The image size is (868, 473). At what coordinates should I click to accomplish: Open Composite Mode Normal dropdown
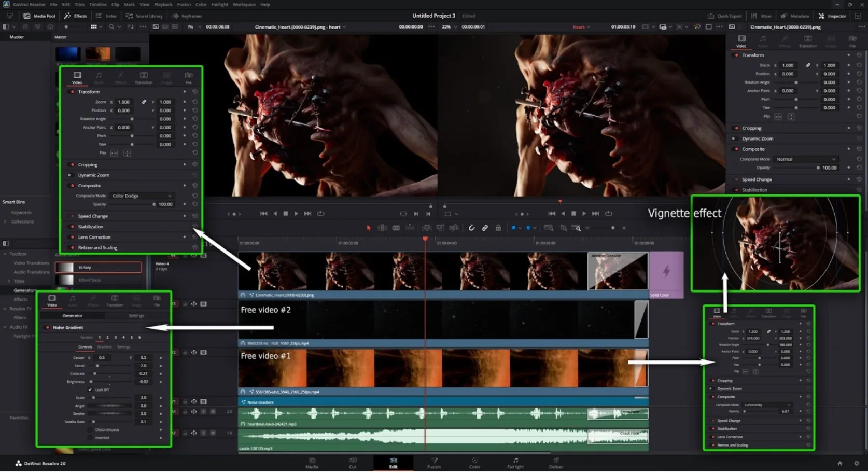click(806, 159)
